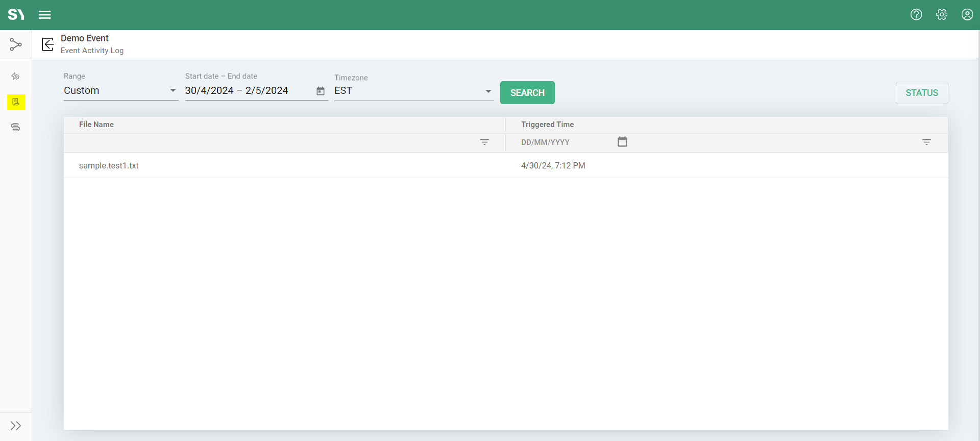
Task: Open the stacked bars icon in sidebar
Action: click(x=16, y=127)
